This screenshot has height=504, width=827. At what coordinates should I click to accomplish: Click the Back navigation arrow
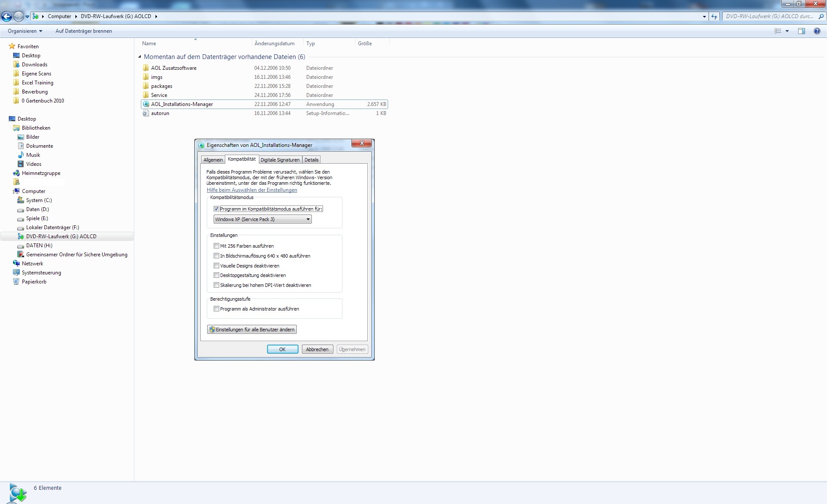(6, 16)
